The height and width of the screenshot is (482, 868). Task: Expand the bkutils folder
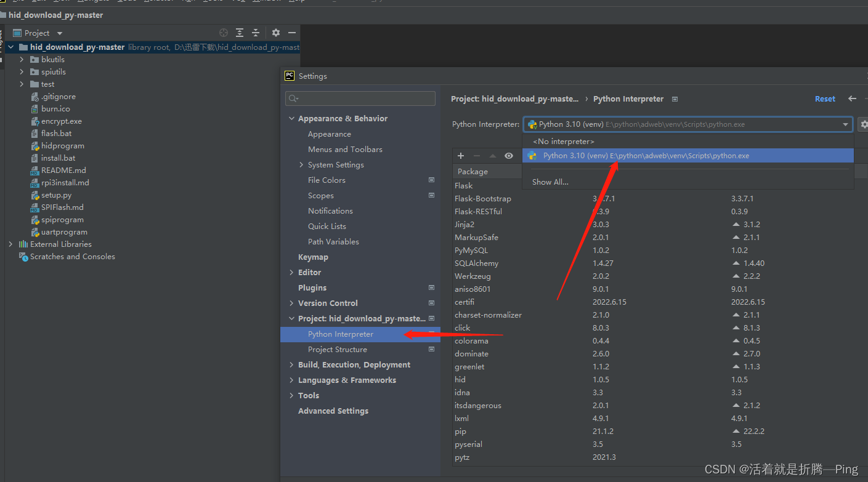pos(22,60)
